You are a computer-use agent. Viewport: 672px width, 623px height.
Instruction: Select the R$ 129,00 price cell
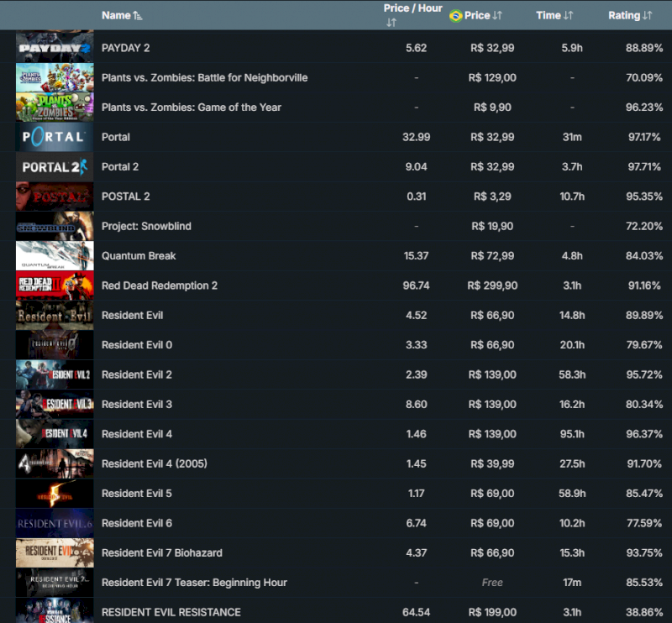492,77
